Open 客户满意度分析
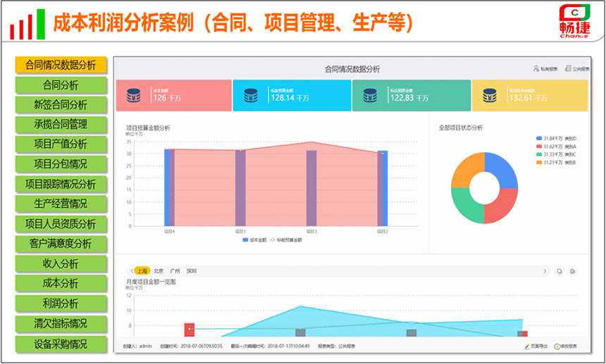 pyautogui.click(x=61, y=244)
